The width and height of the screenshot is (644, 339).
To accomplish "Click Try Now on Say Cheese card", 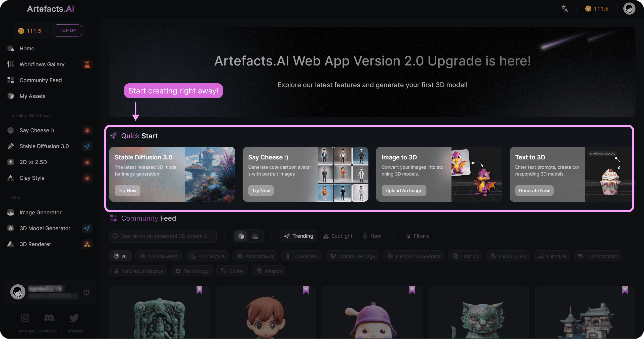I will coord(261,191).
